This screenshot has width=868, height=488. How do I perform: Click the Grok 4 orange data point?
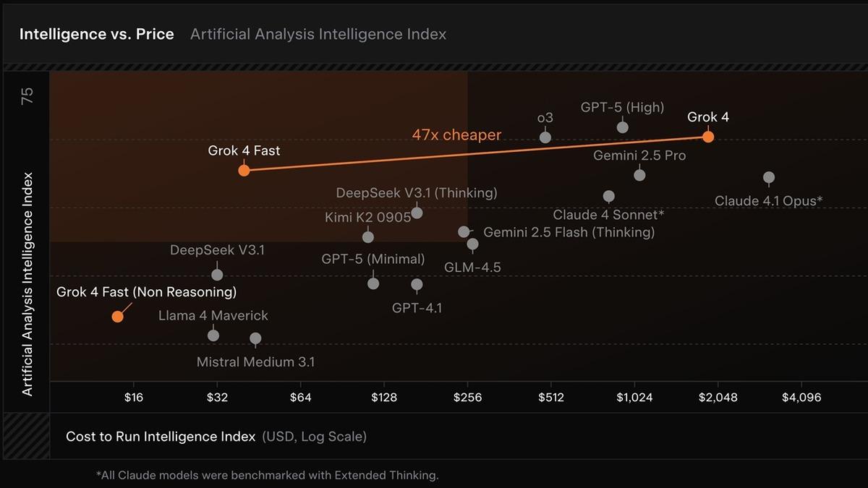point(708,137)
